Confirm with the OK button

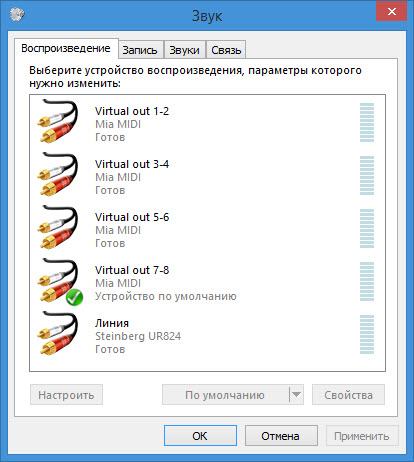[x=200, y=435]
